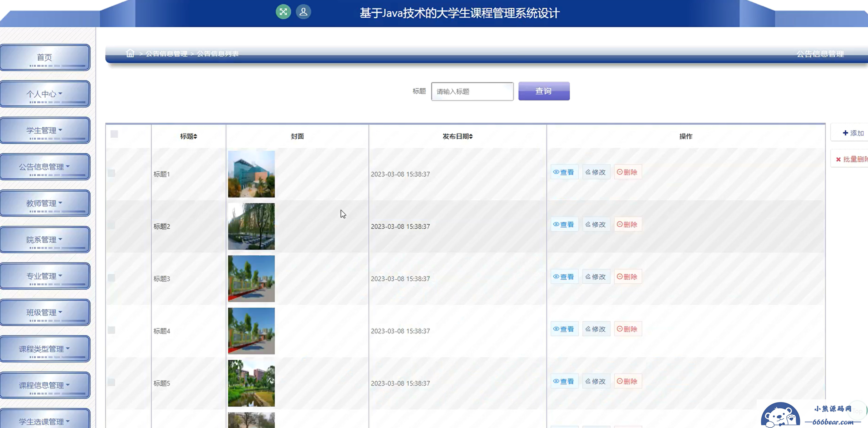Open the cover thumbnail for 标题3
868x428 pixels.
click(x=252, y=278)
